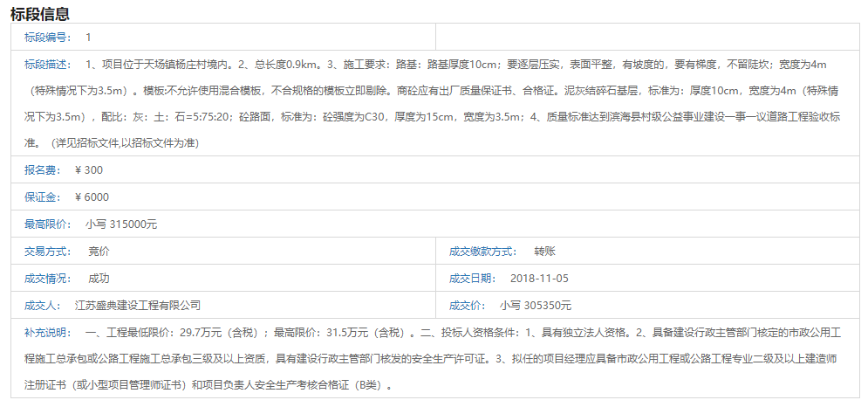Click the 标段信息 section heading
Screen dimensions: 868x407
pyautogui.click(x=40, y=14)
